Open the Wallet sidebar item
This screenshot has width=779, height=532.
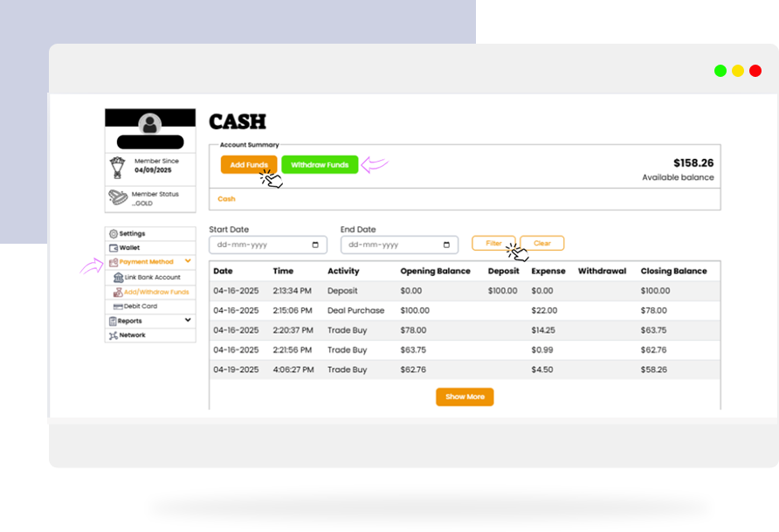click(129, 248)
